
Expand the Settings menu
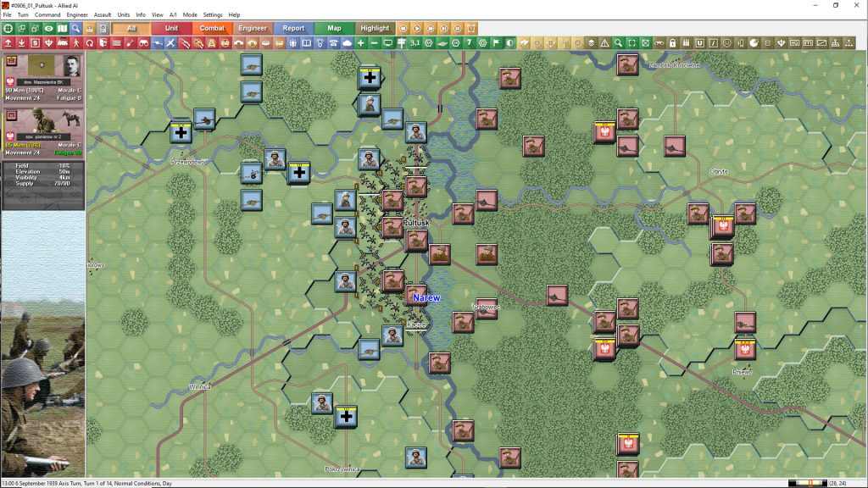[213, 14]
